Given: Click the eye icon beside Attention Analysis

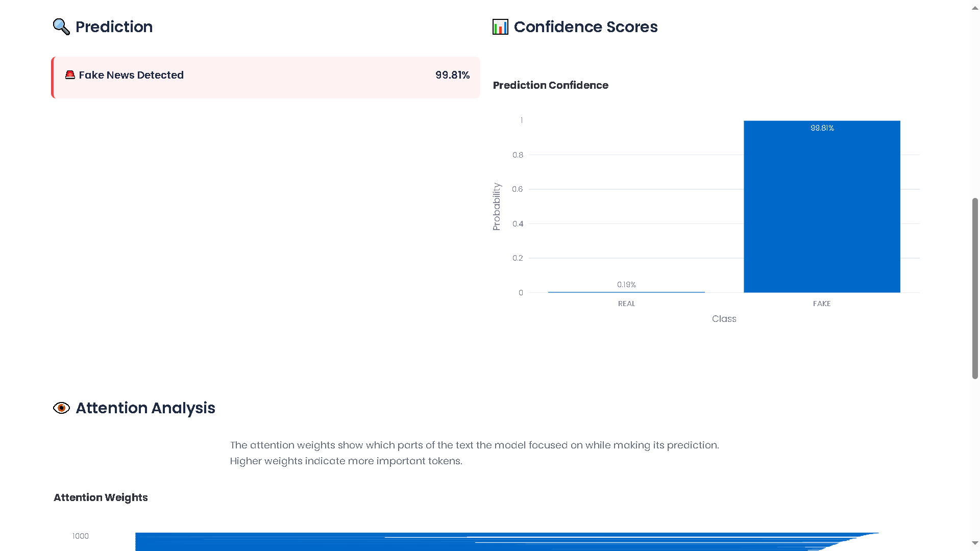Looking at the screenshot, I should click(61, 408).
